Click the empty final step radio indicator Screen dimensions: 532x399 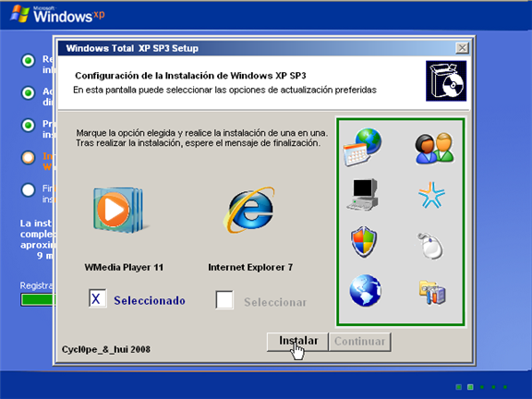28,190
